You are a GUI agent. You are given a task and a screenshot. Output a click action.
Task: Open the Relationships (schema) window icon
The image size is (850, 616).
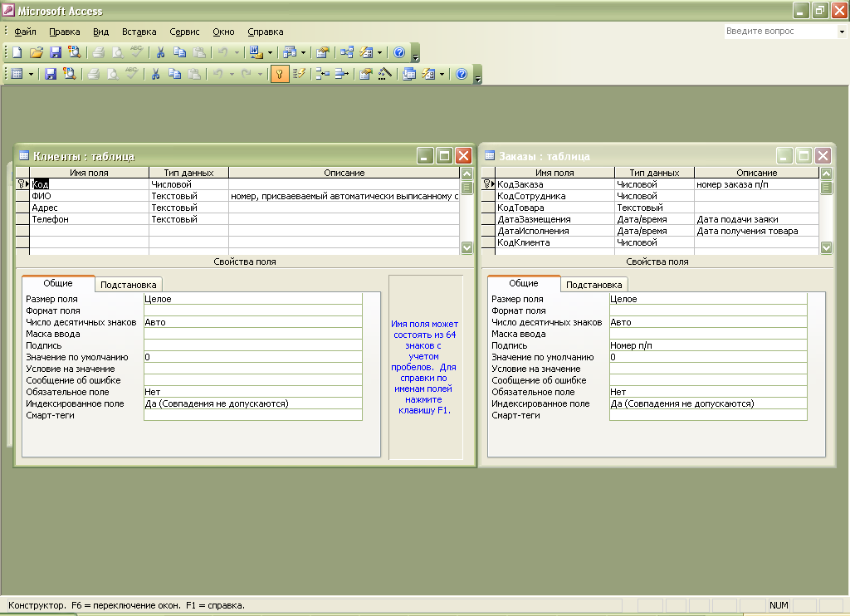tap(347, 52)
